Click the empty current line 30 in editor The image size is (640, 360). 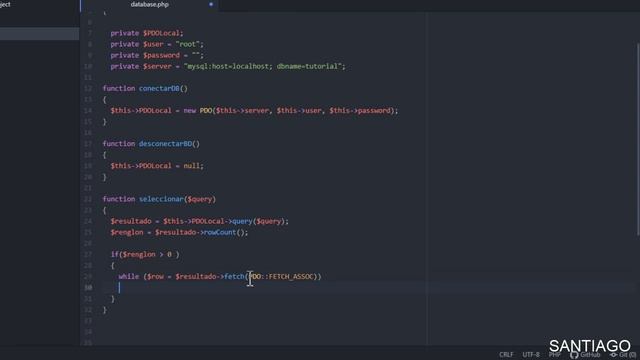367,288
